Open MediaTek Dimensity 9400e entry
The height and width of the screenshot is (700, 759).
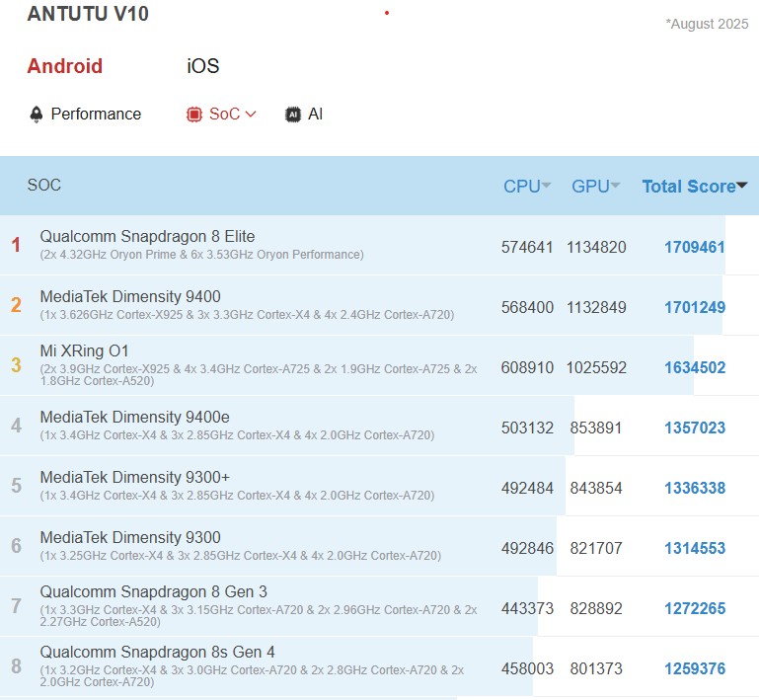(134, 417)
